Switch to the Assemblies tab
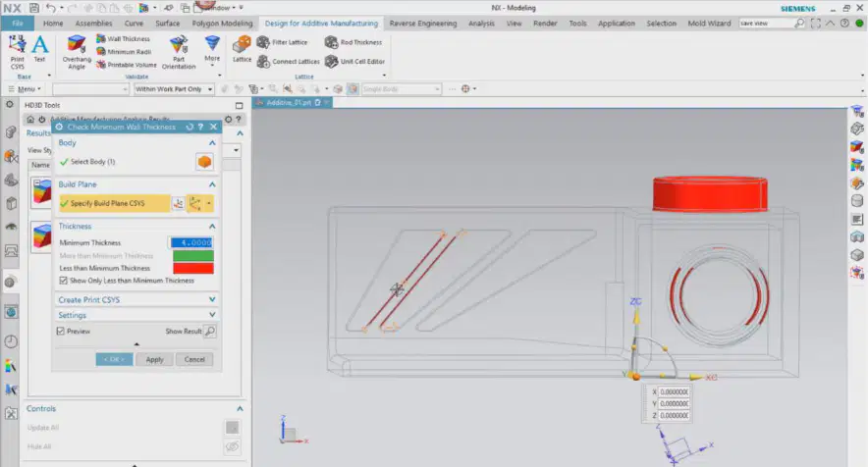 (x=93, y=24)
